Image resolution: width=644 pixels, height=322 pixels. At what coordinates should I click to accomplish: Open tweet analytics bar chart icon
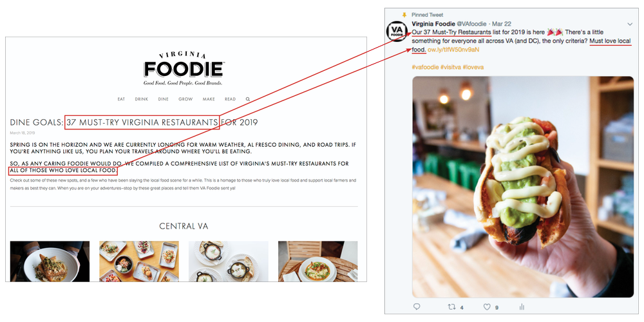pos(522,307)
